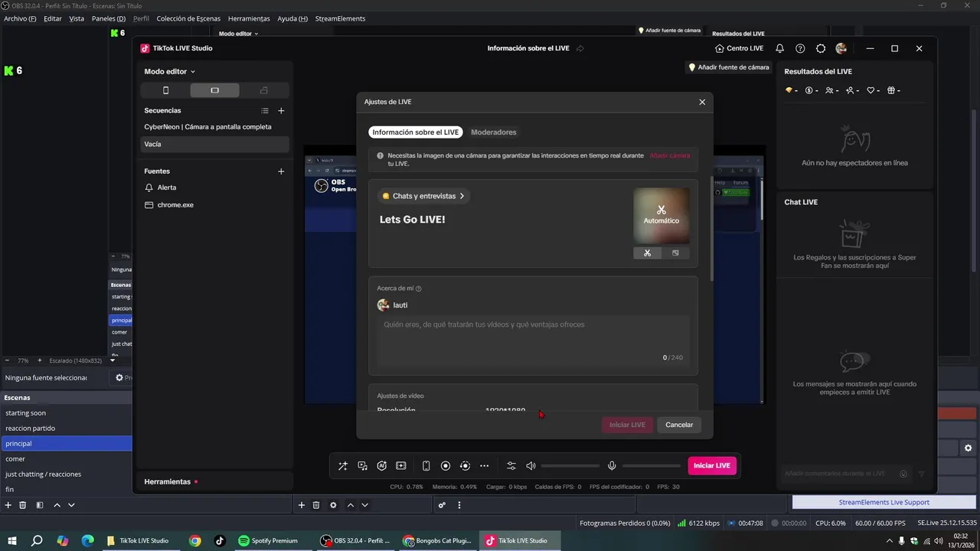
Task: Open the help question mark icon
Action: tap(800, 48)
